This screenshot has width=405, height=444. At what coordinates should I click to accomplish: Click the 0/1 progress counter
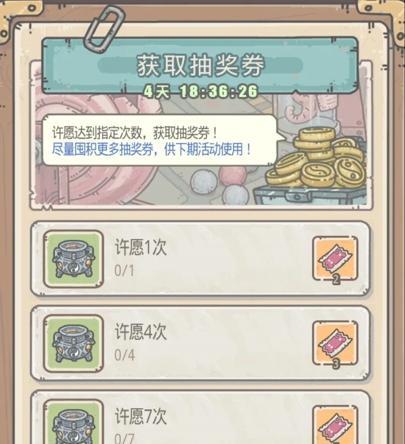124,270
